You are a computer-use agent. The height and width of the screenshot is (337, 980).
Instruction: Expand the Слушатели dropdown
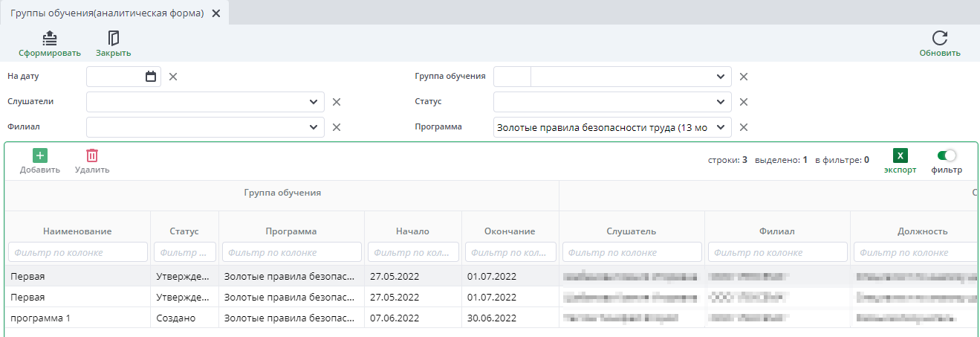(x=313, y=102)
